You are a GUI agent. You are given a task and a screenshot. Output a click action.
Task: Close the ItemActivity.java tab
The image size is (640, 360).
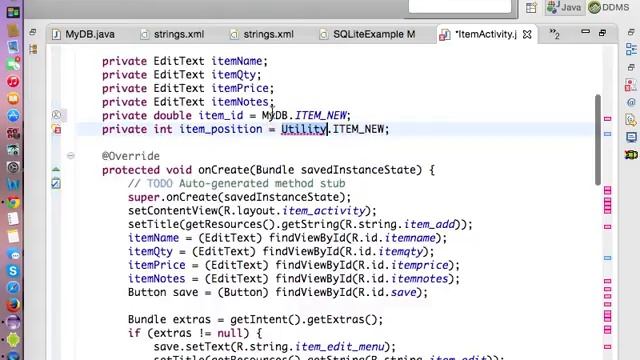click(527, 34)
